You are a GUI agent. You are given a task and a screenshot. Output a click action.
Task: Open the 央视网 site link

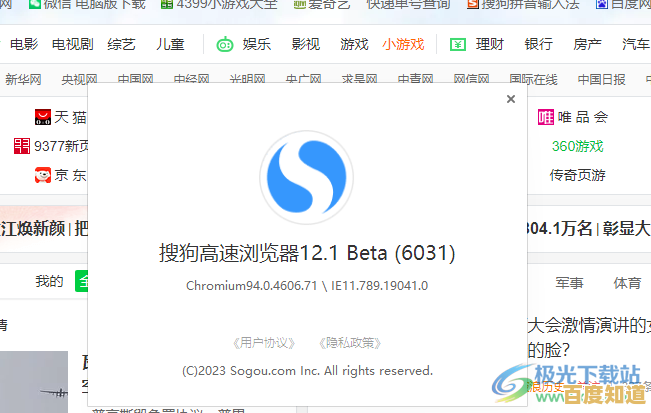(x=79, y=79)
